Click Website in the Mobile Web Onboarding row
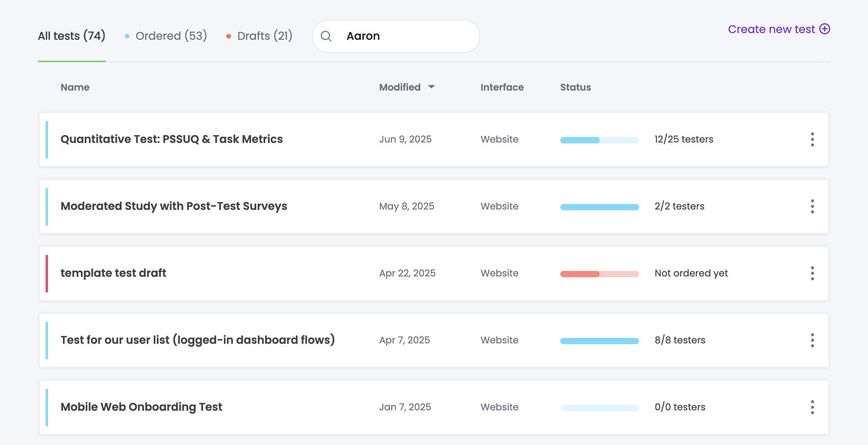Viewport: 868px width, 445px height. click(499, 407)
